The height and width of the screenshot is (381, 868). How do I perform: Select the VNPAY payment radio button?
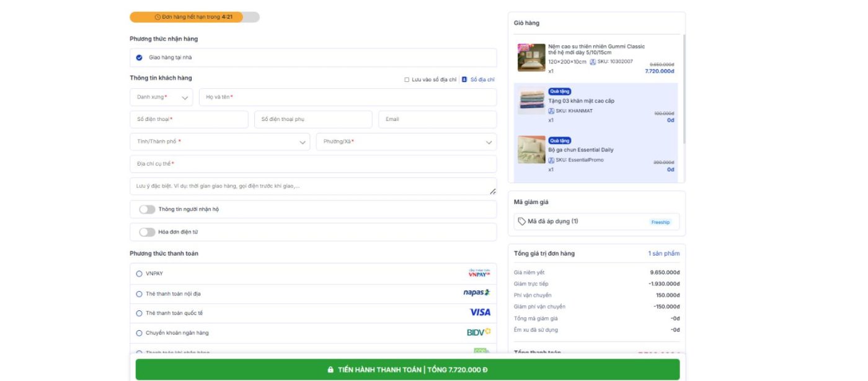(x=139, y=274)
